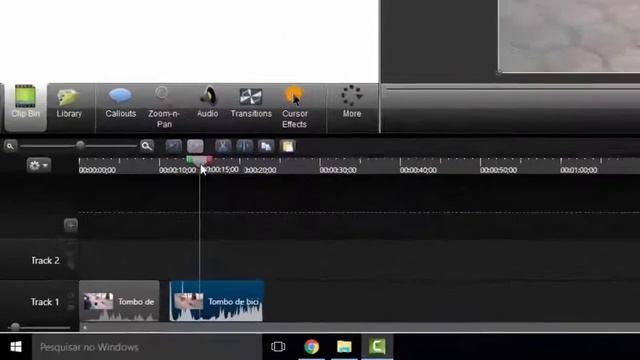Click the timeline zoom out magnifier

(x=10, y=146)
